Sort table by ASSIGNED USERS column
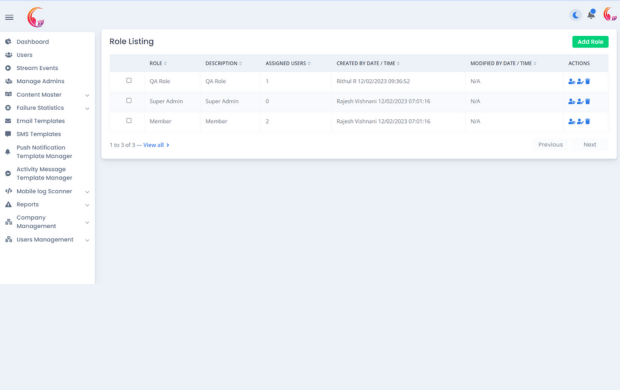620x390 pixels. pos(288,63)
